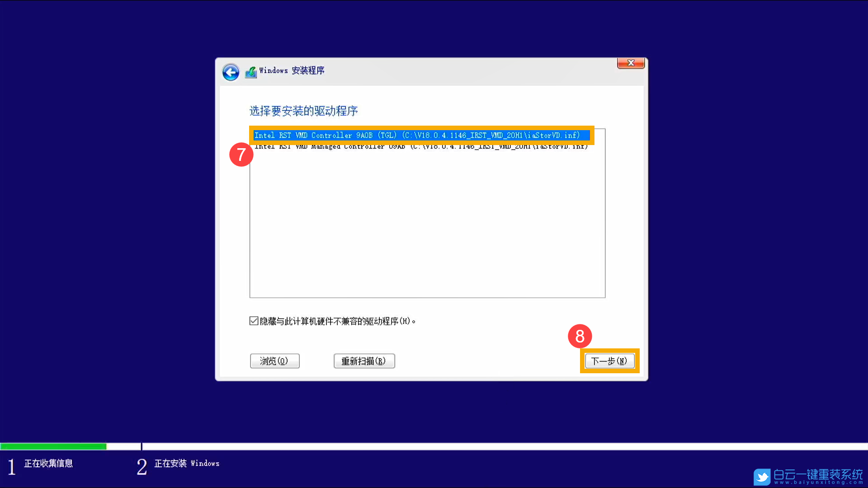The height and width of the screenshot is (488, 868).
Task: Click 下一步 to continue installation
Action: (609, 361)
